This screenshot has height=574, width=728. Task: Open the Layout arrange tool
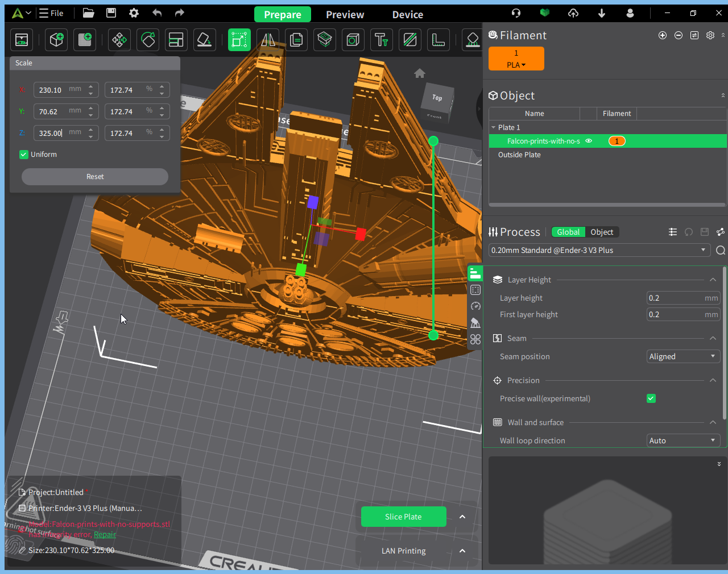176,40
